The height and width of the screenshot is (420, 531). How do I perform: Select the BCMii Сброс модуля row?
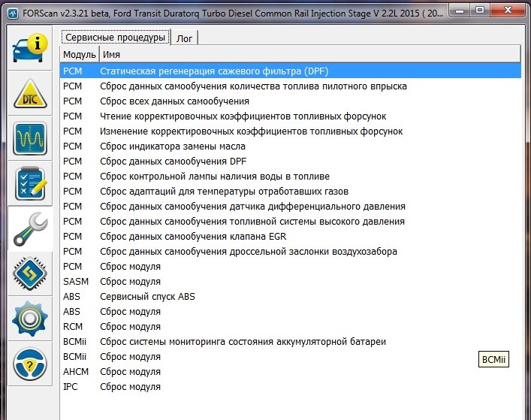click(x=290, y=357)
